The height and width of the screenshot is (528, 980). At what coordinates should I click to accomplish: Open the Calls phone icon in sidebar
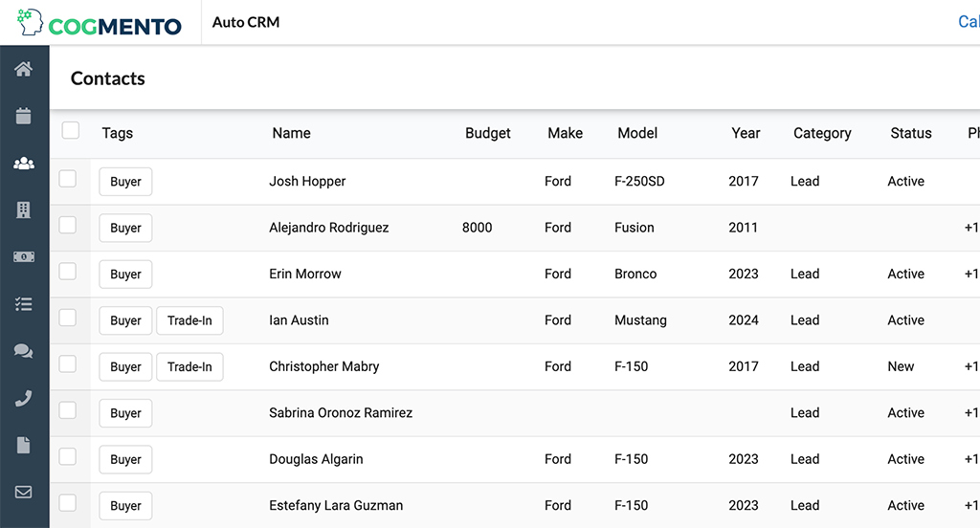(24, 398)
